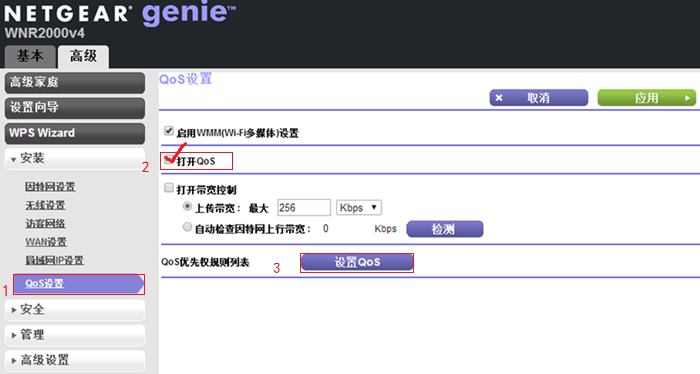
Task: Open 无线设置 link
Action: 45,205
